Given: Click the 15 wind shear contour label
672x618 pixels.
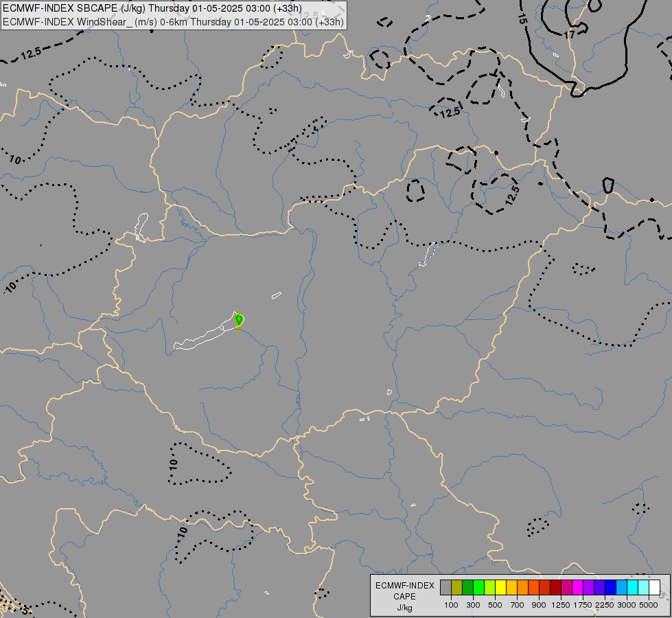Looking at the screenshot, I should [x=522, y=18].
